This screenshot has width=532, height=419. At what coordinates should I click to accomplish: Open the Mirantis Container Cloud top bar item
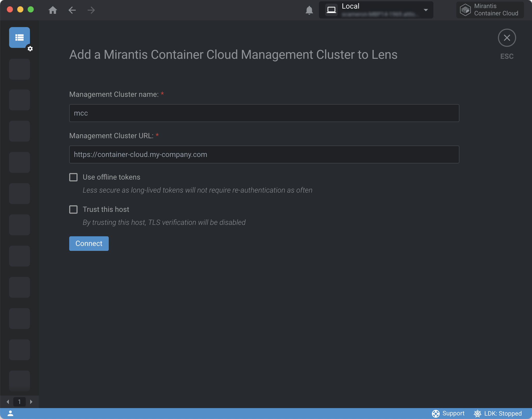point(490,10)
